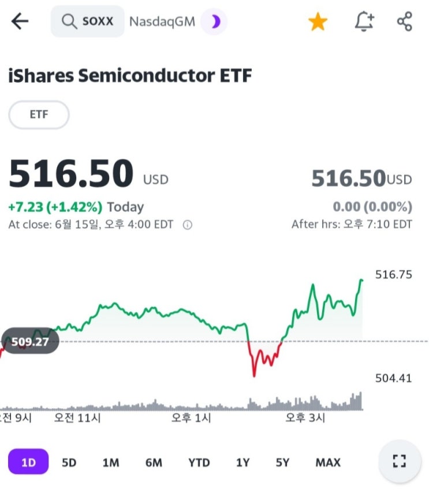Switch chart to 1M range
Viewport: 429px width, 504px height.
point(110,462)
